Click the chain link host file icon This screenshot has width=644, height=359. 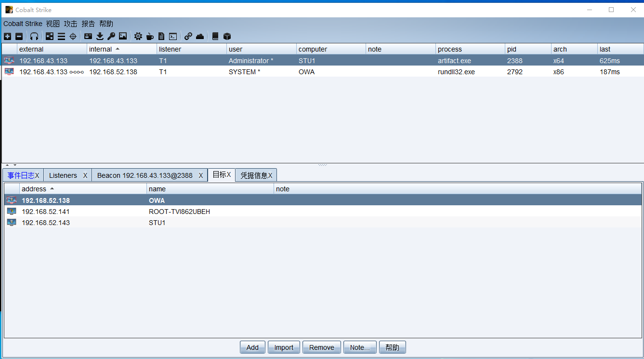[188, 36]
